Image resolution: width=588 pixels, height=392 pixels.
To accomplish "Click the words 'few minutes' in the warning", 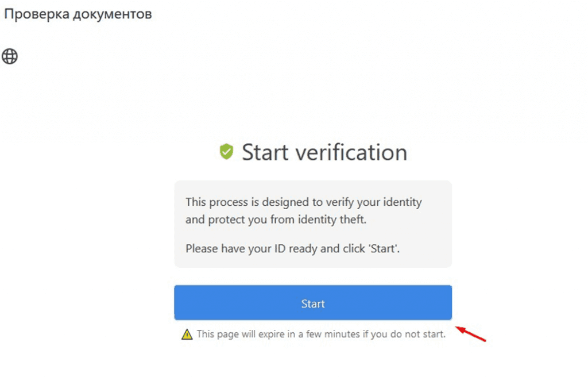I will pos(333,334).
